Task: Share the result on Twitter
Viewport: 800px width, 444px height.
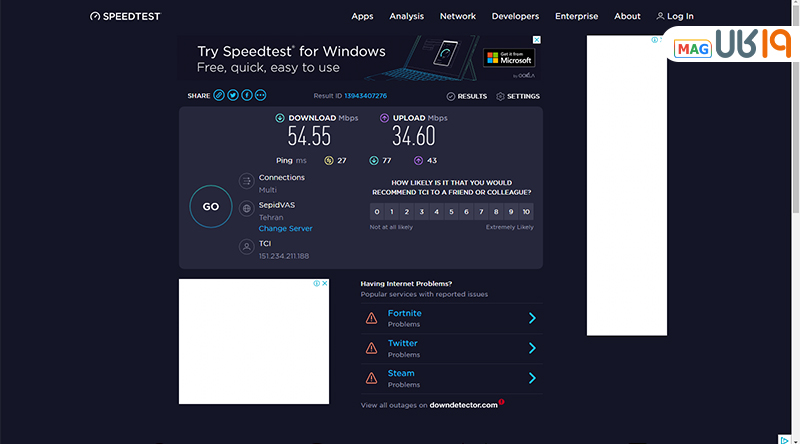Action: (x=233, y=95)
